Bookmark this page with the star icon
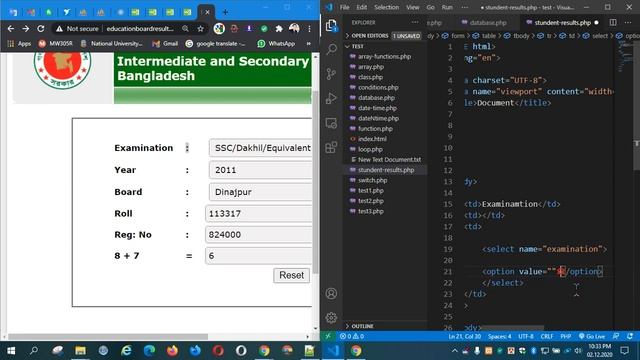Screen dimensions: 640x360 (x=200, y=29)
